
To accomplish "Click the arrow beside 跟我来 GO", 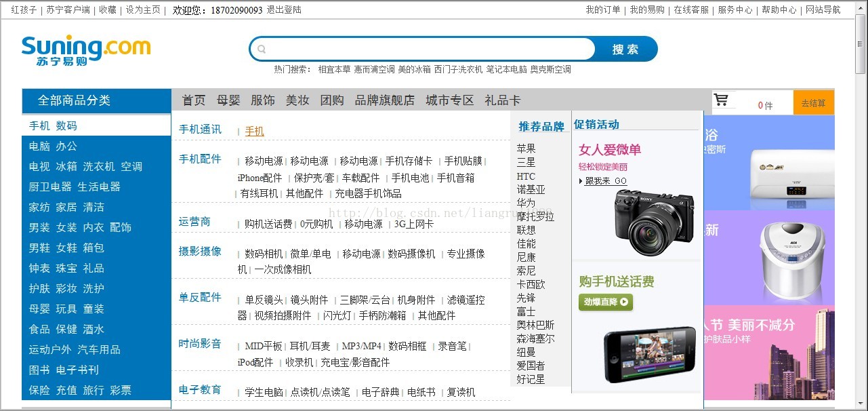I will [x=581, y=181].
